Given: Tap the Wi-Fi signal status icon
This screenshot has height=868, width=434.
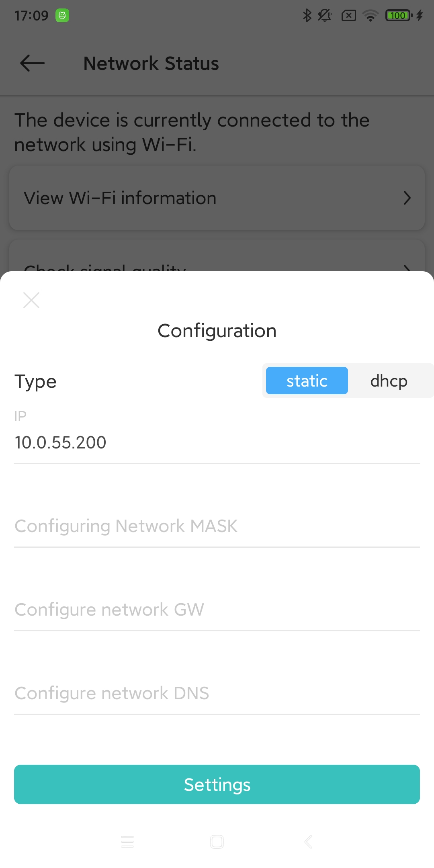Looking at the screenshot, I should pos(370,15).
